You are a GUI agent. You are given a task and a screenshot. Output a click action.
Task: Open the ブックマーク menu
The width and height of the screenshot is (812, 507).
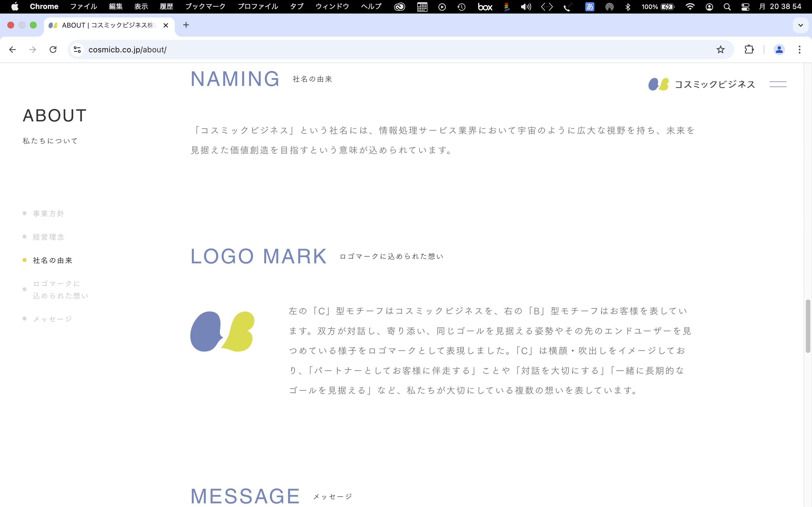click(205, 7)
